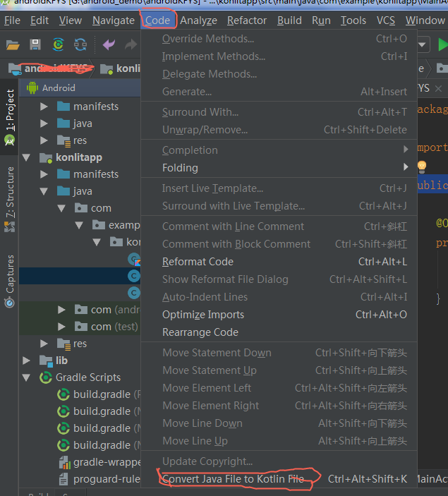Open the Build menu
The image size is (448, 496).
coord(289,20)
